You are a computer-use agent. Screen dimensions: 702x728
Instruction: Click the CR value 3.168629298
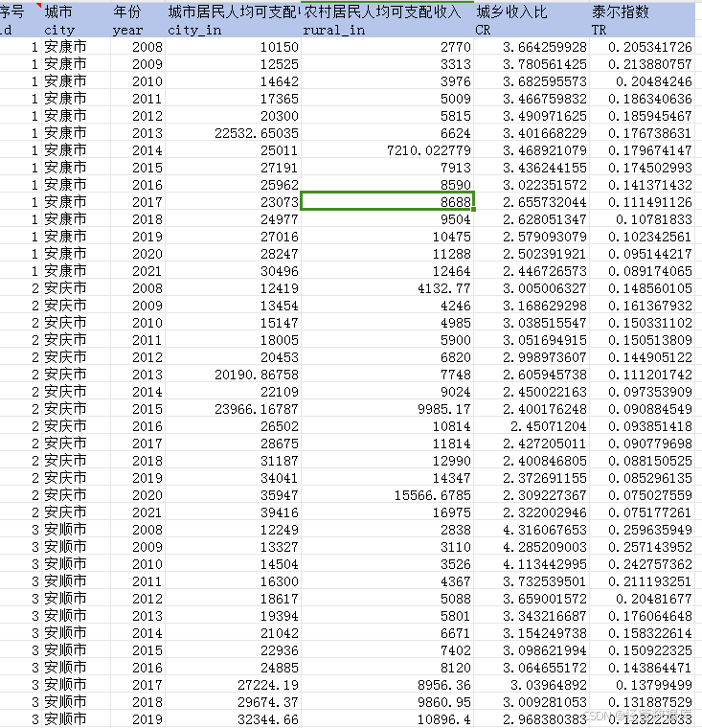(545, 306)
